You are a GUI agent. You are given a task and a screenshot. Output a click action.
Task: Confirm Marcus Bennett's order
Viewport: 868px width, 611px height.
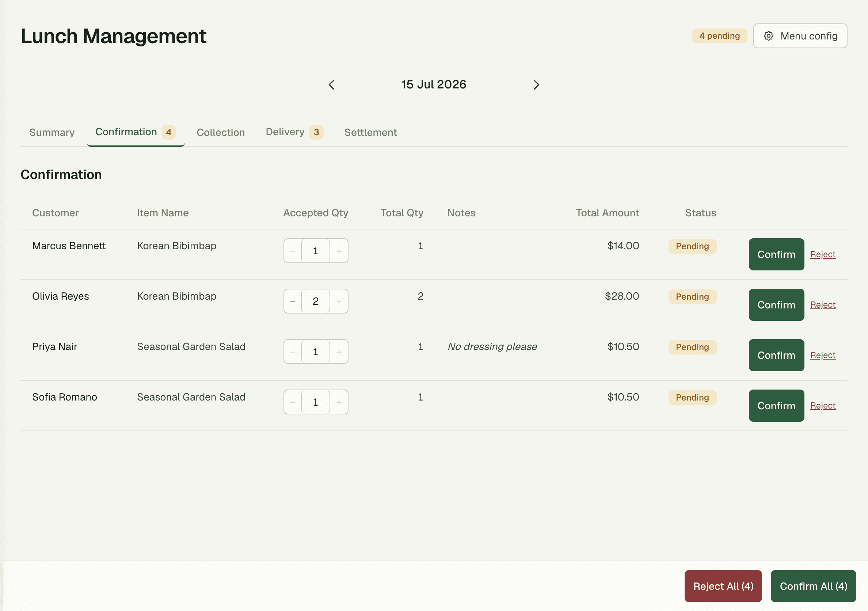point(776,254)
